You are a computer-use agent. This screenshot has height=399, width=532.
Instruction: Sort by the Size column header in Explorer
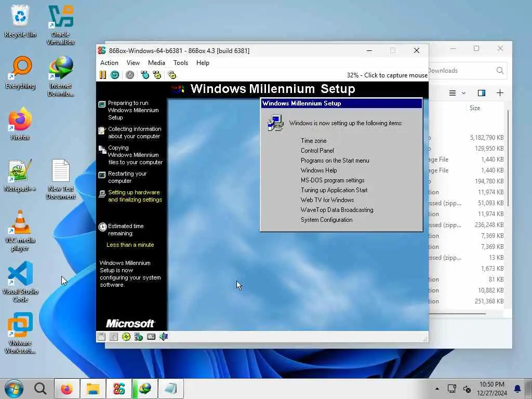coord(475,108)
